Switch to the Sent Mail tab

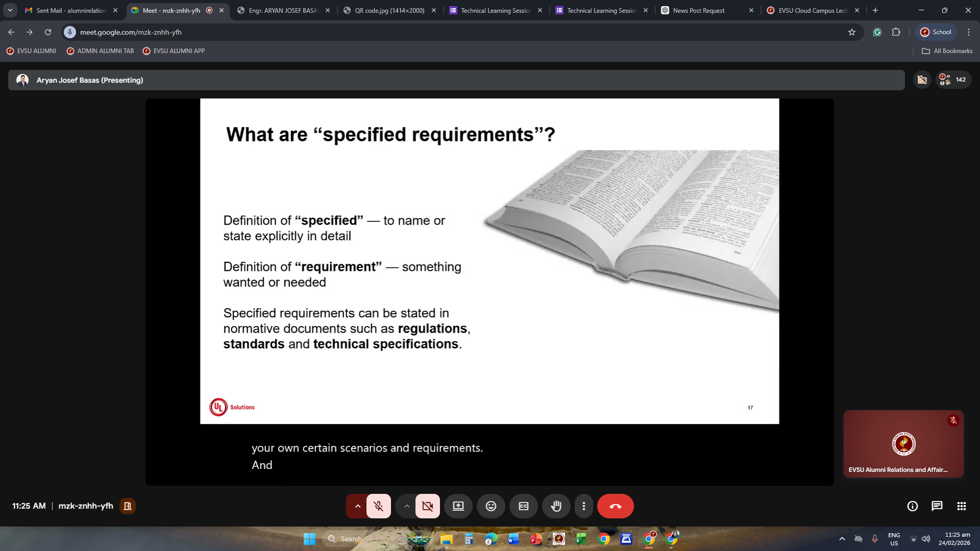70,10
